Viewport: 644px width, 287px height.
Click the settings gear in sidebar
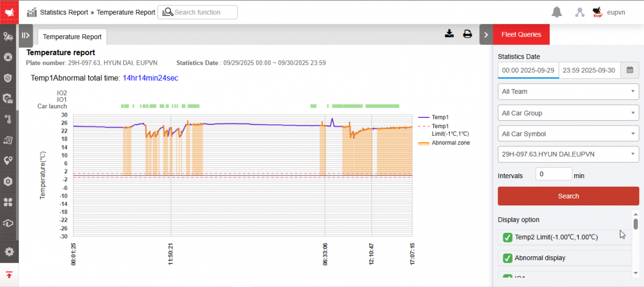point(9,252)
